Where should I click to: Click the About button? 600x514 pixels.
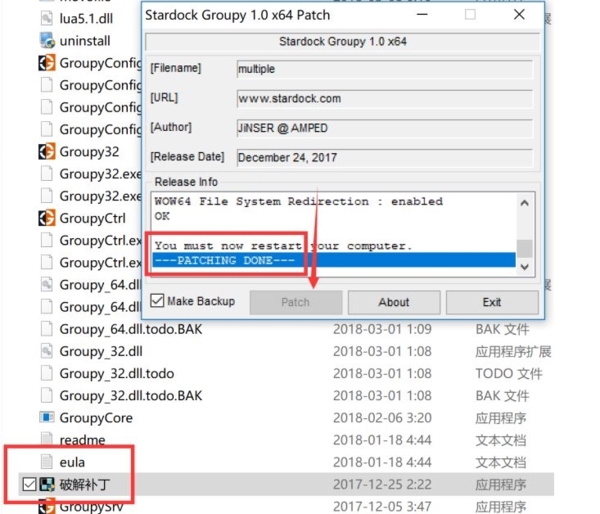[394, 302]
